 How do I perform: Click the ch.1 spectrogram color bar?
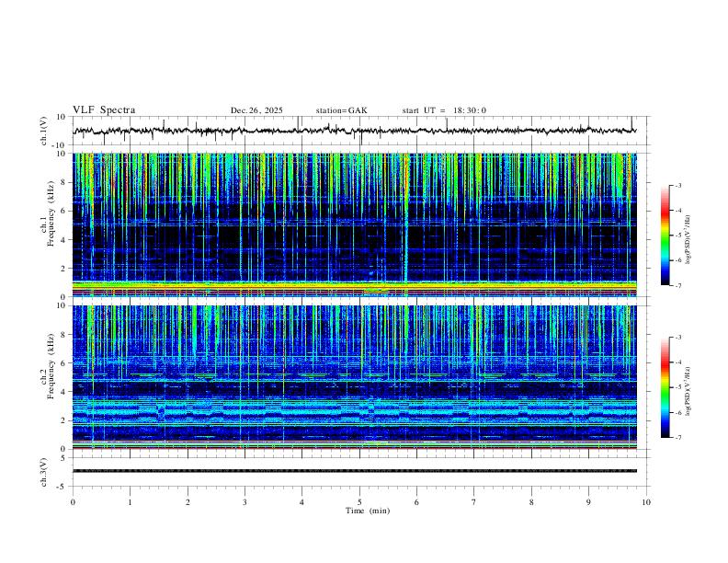point(665,236)
